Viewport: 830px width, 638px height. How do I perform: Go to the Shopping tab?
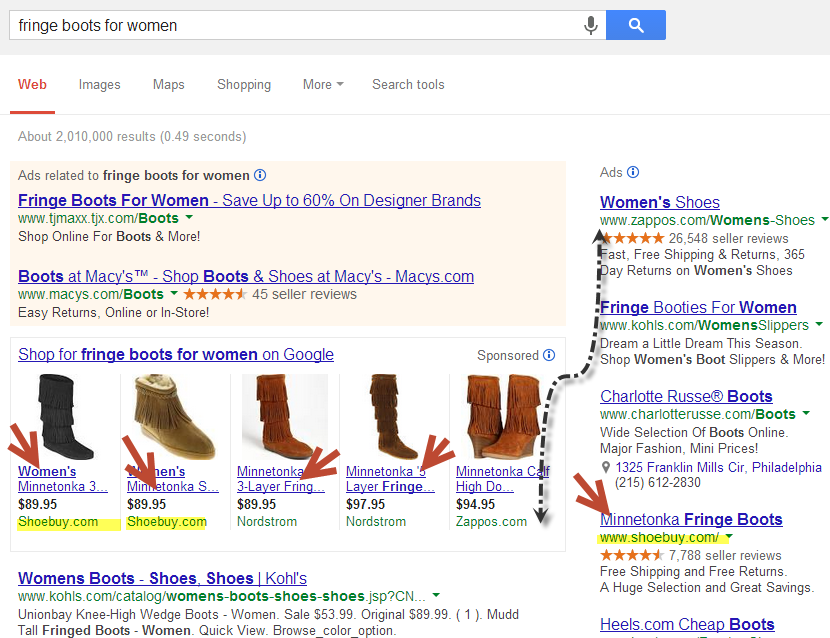click(x=244, y=85)
